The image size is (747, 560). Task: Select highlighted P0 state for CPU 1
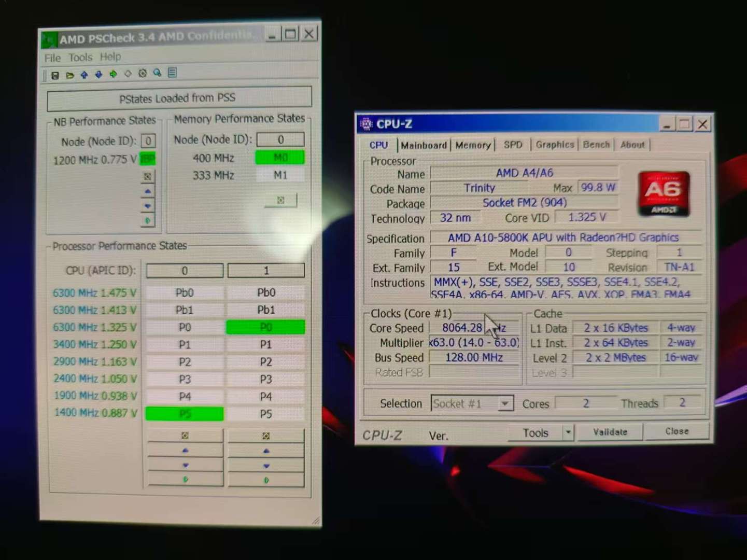(266, 327)
